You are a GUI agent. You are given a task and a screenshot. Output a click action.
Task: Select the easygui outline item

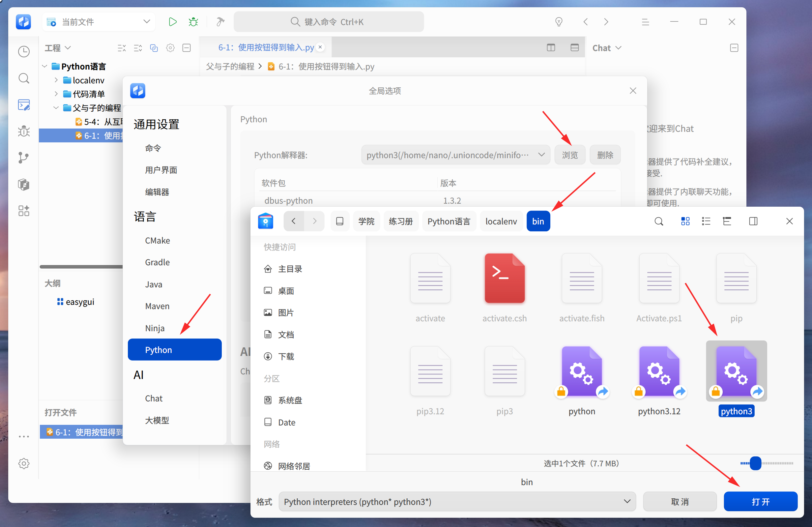pos(76,302)
